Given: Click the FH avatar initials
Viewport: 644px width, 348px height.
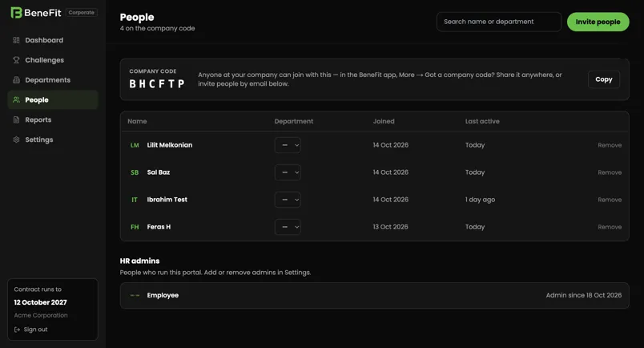Looking at the screenshot, I should click(135, 227).
